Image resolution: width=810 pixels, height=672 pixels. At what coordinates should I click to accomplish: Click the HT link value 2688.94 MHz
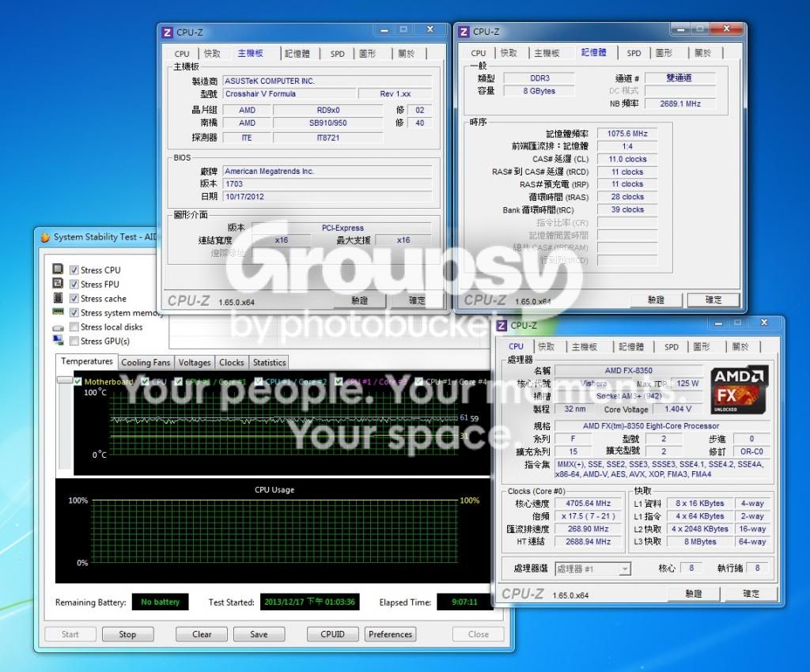coord(588,542)
